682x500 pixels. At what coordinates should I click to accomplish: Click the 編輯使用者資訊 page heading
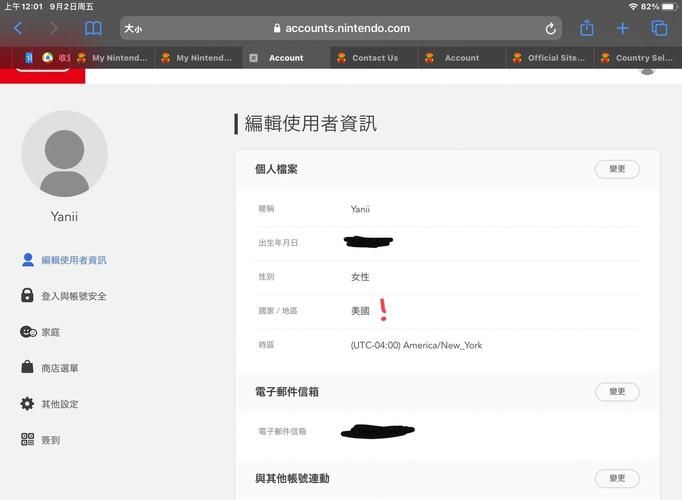(310, 123)
